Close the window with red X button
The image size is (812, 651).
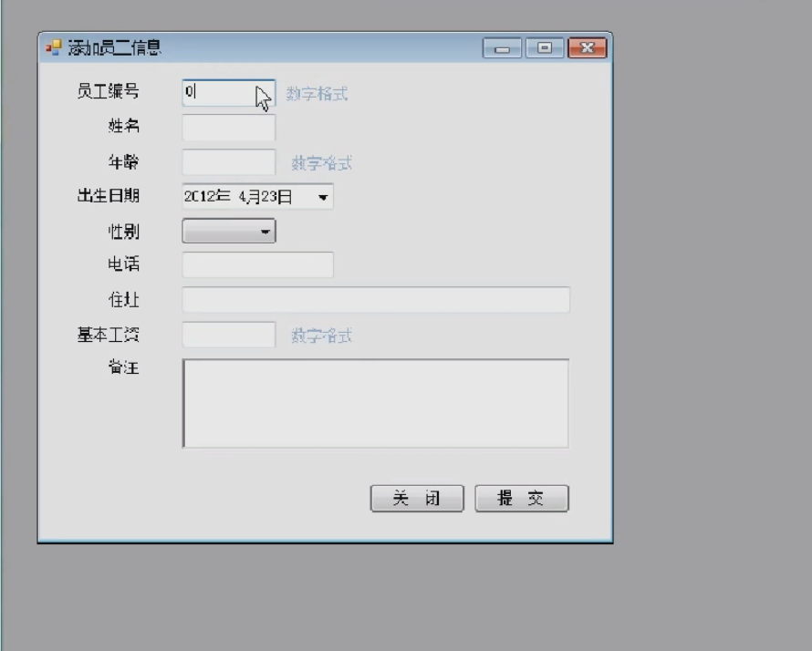click(588, 48)
